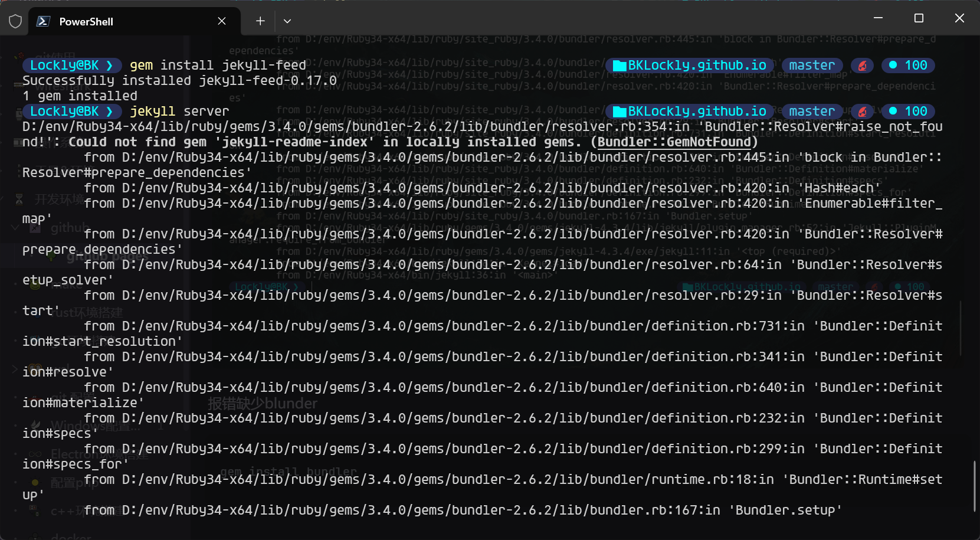Click the red status icon on the jekyll server line
The height and width of the screenshot is (540, 980).
(x=862, y=112)
